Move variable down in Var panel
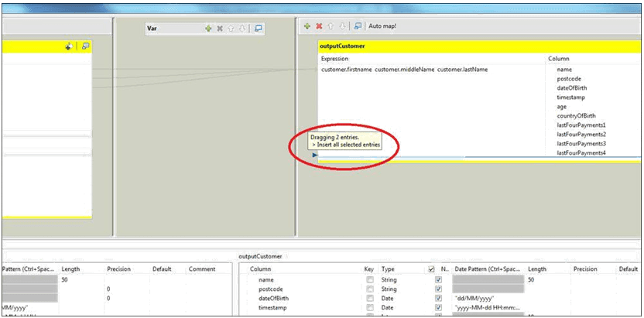 coord(242,28)
